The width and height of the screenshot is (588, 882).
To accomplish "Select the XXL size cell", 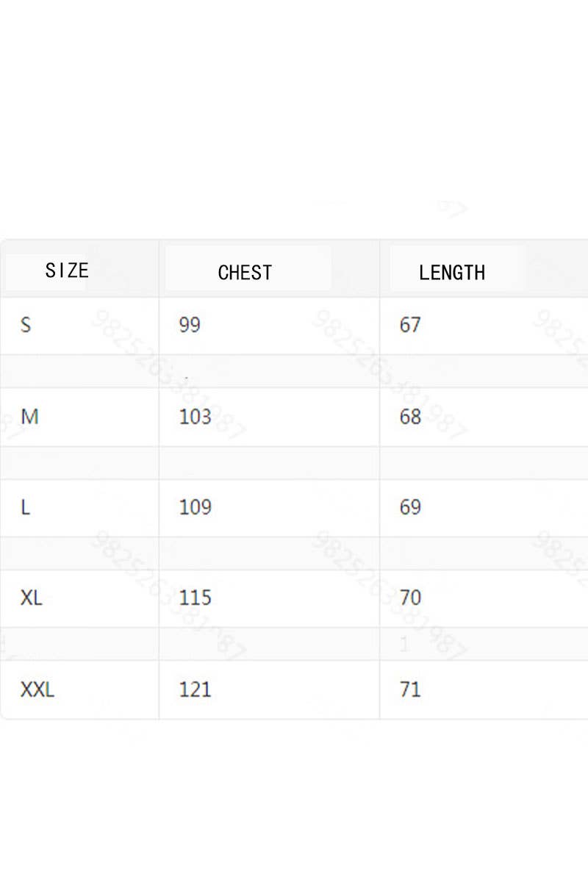I will coord(37,689).
